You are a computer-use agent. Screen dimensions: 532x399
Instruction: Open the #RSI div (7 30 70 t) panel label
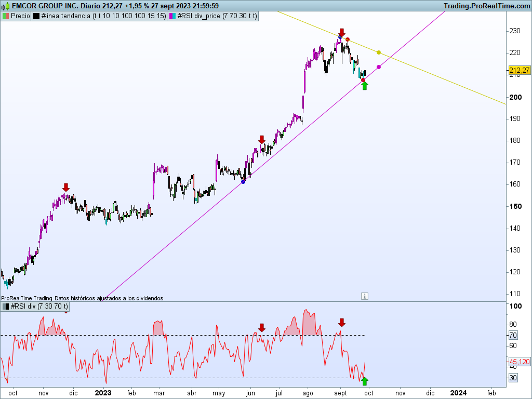[x=39, y=307]
